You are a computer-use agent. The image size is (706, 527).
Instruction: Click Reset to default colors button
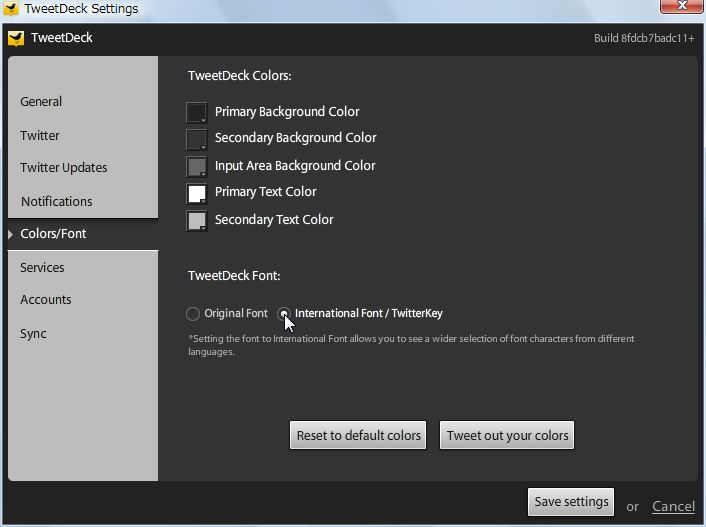click(358, 435)
